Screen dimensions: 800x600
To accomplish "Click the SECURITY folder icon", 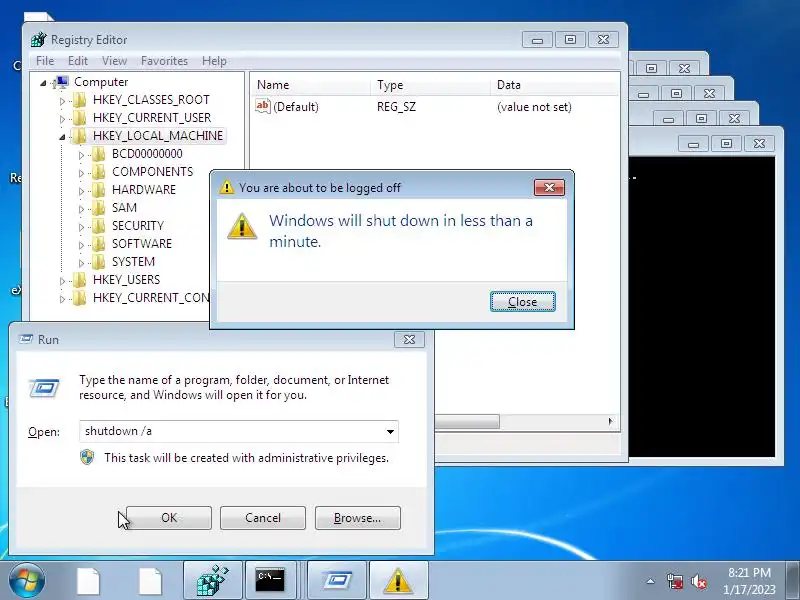I will point(98,226).
